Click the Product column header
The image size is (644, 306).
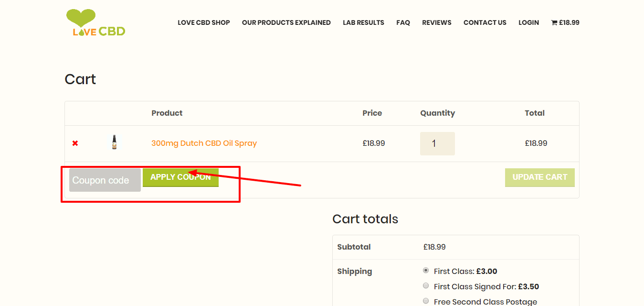pos(167,113)
